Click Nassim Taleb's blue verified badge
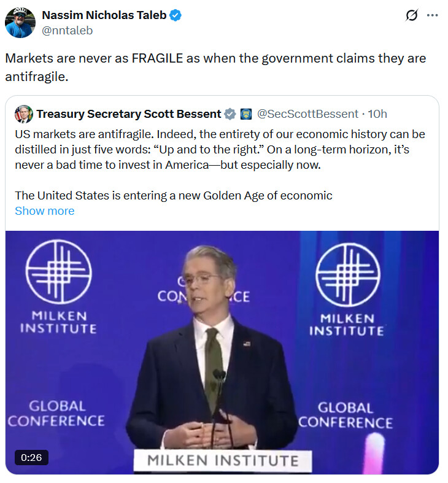 (176, 15)
